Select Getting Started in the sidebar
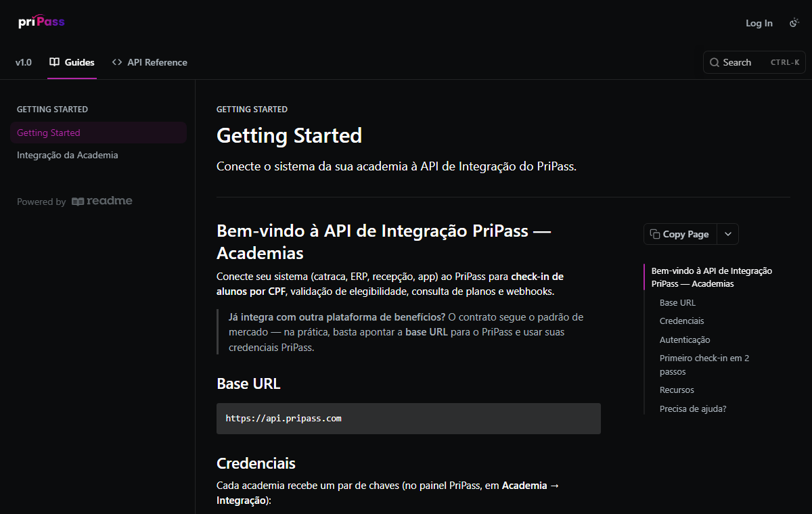Viewport: 812px width, 514px height. coord(98,133)
